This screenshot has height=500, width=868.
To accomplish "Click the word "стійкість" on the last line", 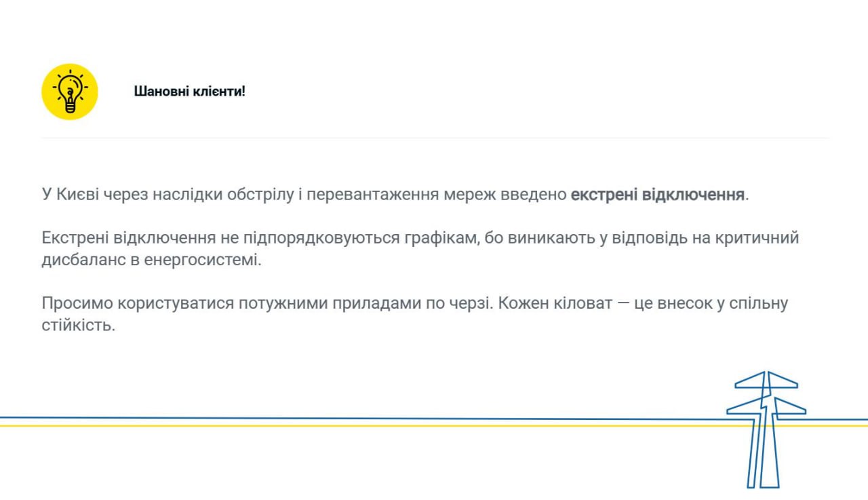I will pos(77,325).
